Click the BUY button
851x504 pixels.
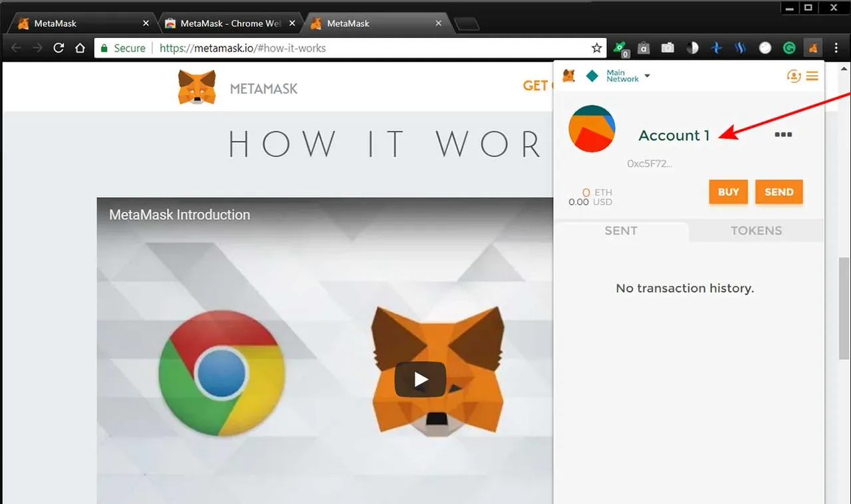click(x=729, y=192)
